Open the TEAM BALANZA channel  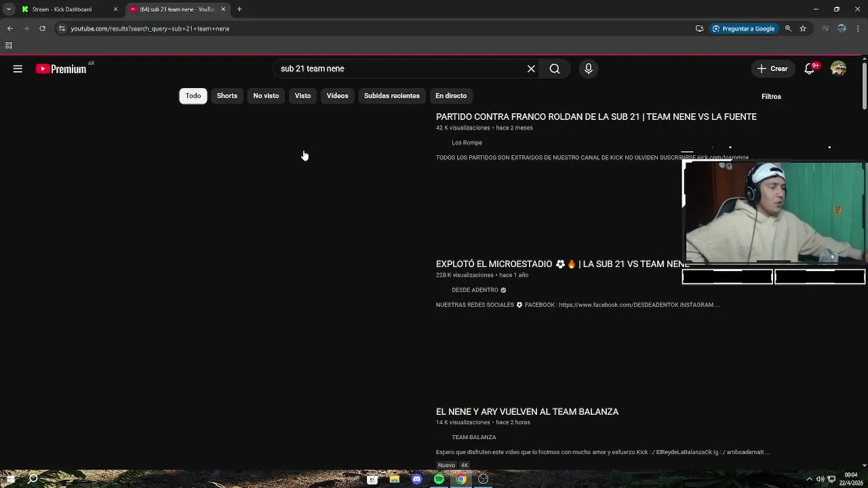point(473,437)
